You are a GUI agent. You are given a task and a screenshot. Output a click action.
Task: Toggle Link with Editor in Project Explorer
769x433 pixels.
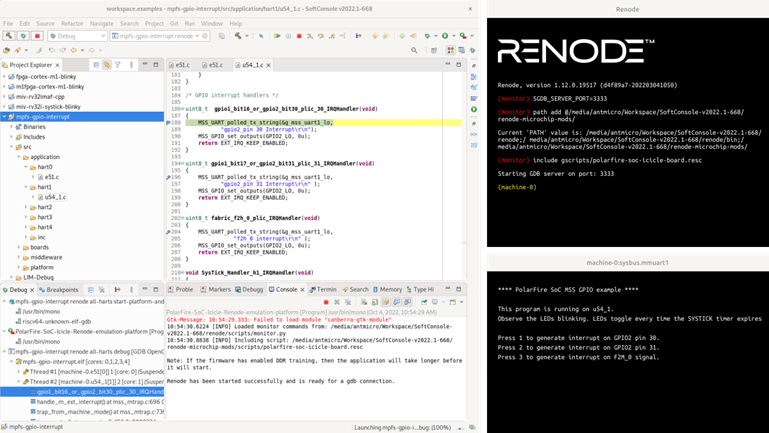(x=106, y=65)
